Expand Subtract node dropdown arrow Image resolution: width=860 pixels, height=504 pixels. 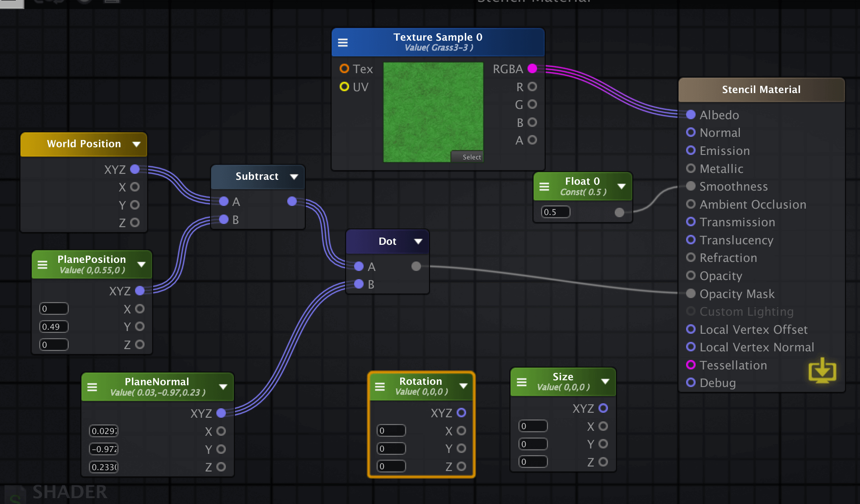coord(294,177)
